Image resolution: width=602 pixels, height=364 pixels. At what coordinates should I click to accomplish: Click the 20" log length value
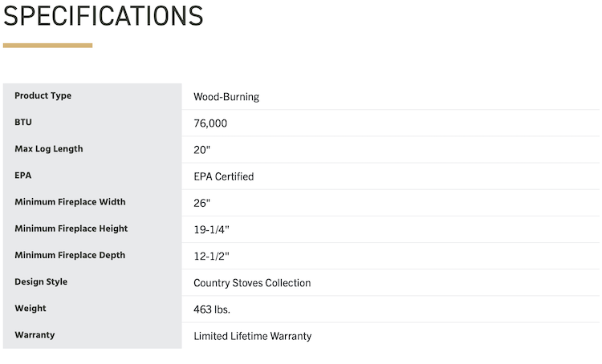click(x=201, y=150)
